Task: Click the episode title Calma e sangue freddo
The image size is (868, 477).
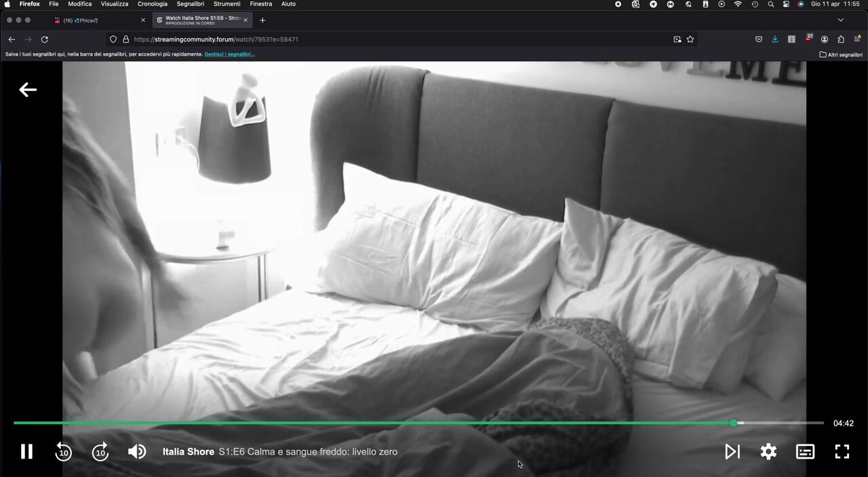Action: (308, 452)
